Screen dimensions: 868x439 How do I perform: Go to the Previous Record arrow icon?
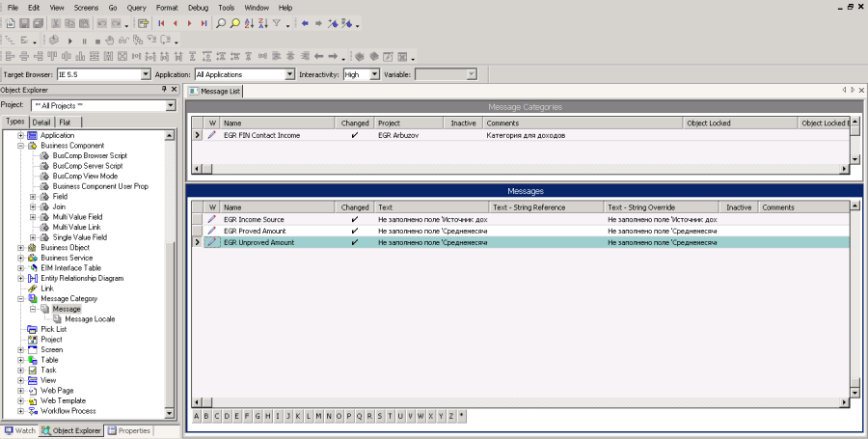pyautogui.click(x=176, y=23)
